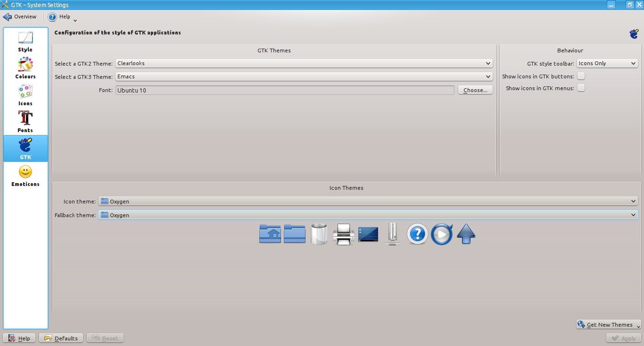The image size is (644, 346).
Task: Open the Style settings module
Action: click(25, 42)
